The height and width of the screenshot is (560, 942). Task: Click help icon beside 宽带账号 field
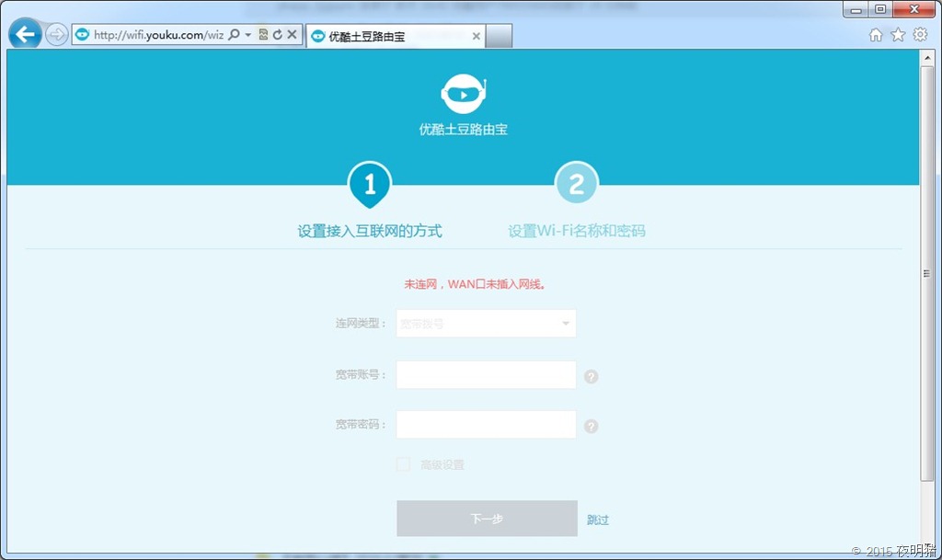point(592,376)
